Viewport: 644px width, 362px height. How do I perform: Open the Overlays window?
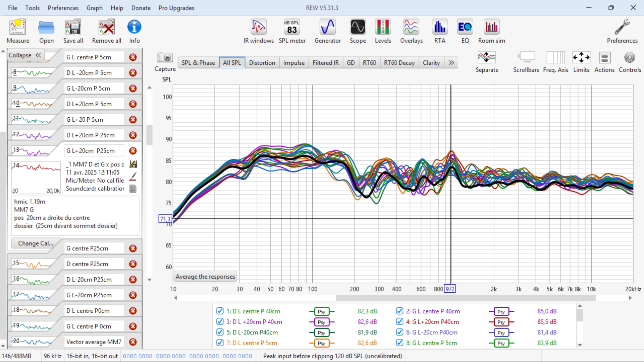click(411, 31)
